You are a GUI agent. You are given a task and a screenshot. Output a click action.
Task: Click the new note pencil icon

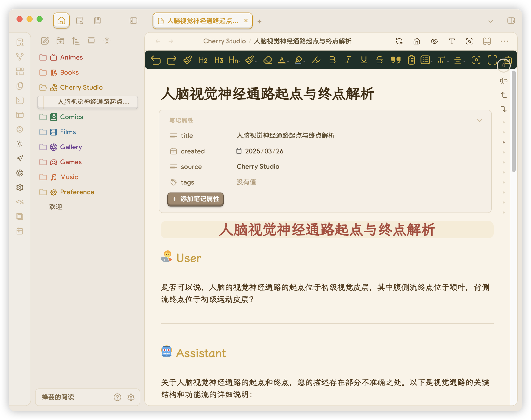pyautogui.click(x=45, y=41)
